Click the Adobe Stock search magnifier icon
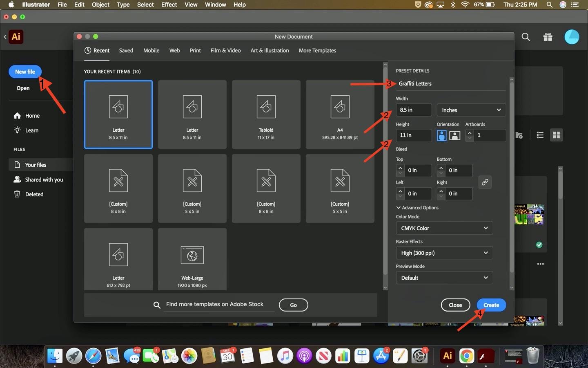Screen dimensions: 588x368 tap(157, 305)
